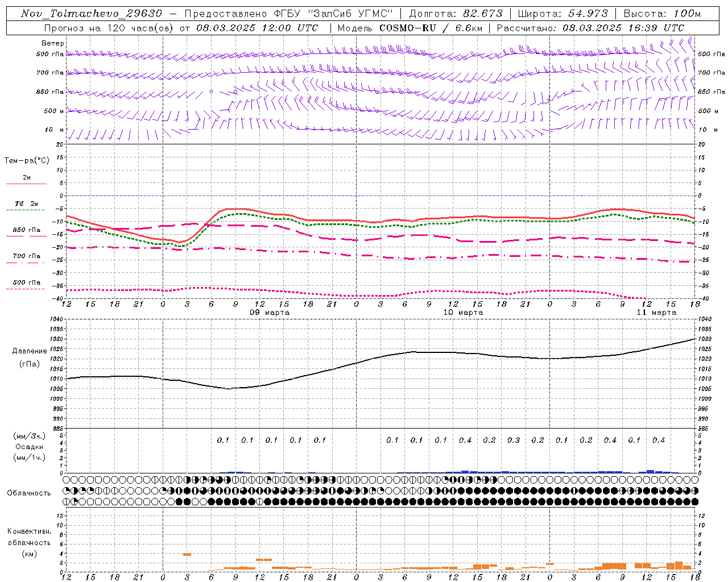Click the Тем-ра(°C) panel label
This screenshot has width=728, height=582.
(27, 161)
